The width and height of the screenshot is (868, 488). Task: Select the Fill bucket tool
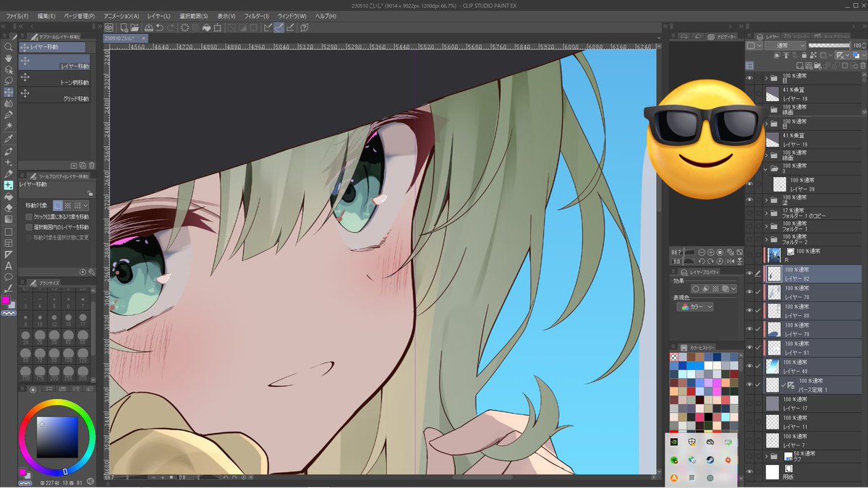[x=8, y=196]
